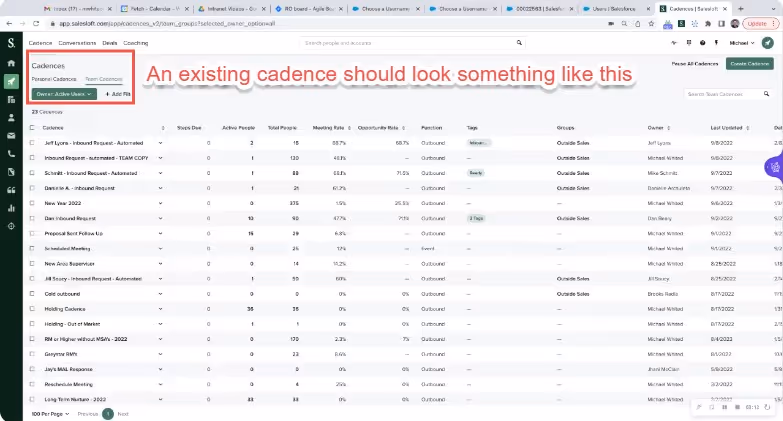783x421 pixels.
Task: Check the Cold outbound row
Action: [32, 294]
